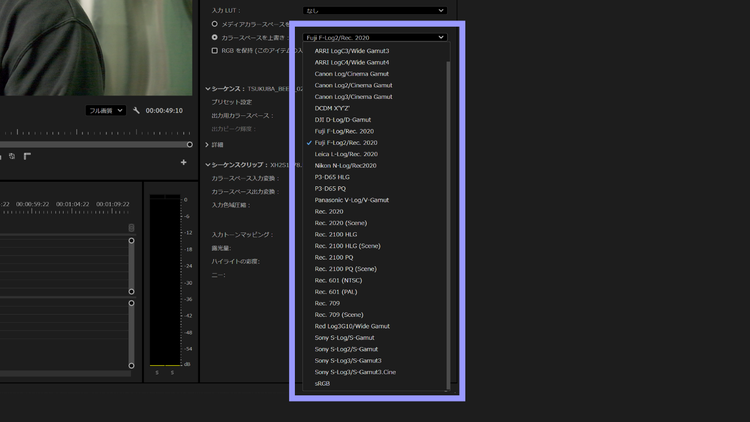750x422 pixels.
Task: Click the comparison view icon below scrubber
Action: coord(27,156)
